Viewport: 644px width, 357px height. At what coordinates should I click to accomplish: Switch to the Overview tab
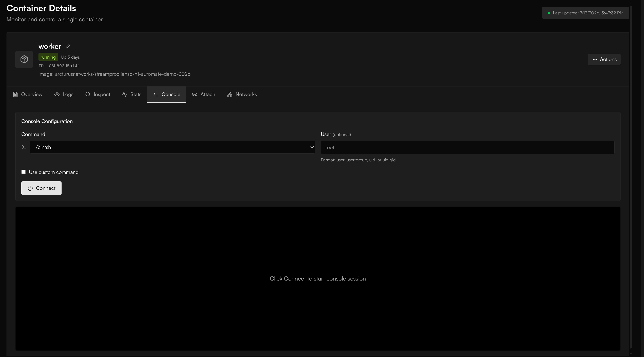[28, 94]
